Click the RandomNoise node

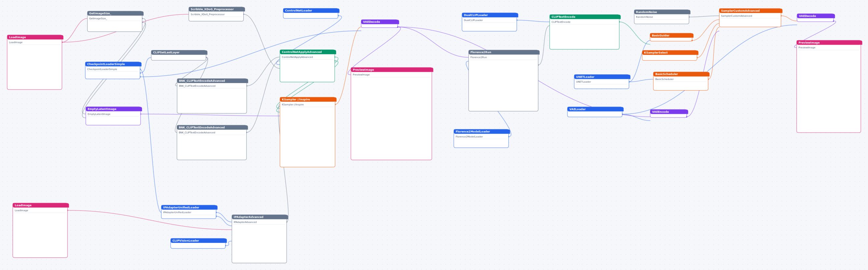tap(662, 17)
